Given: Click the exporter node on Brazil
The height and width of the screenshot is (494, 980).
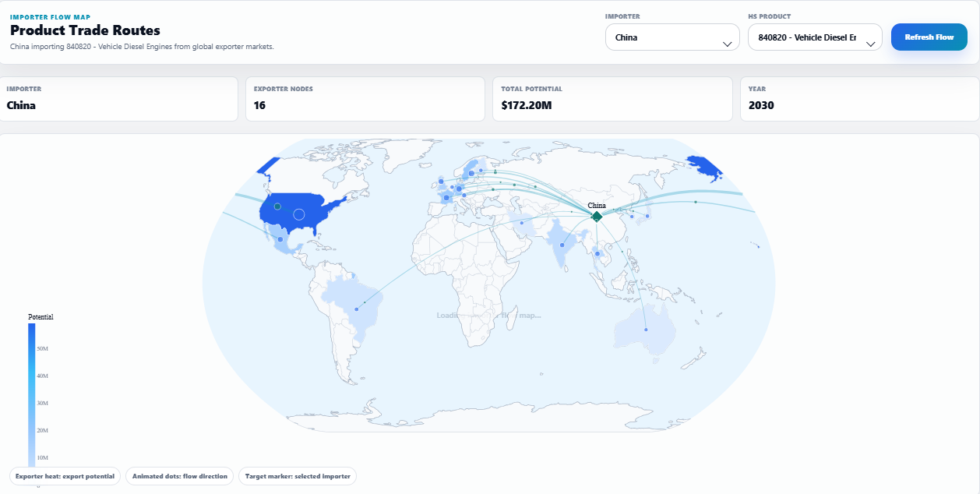Looking at the screenshot, I should pos(357,309).
